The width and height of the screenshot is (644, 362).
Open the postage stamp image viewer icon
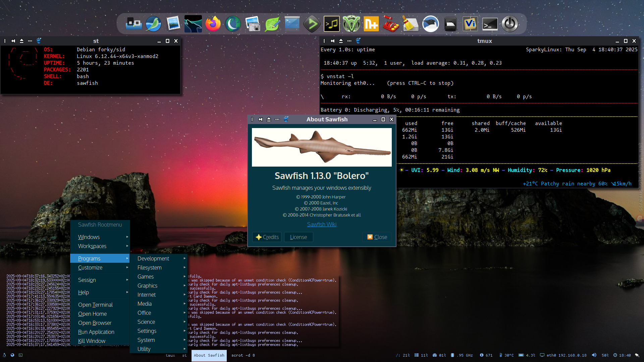pos(173,24)
